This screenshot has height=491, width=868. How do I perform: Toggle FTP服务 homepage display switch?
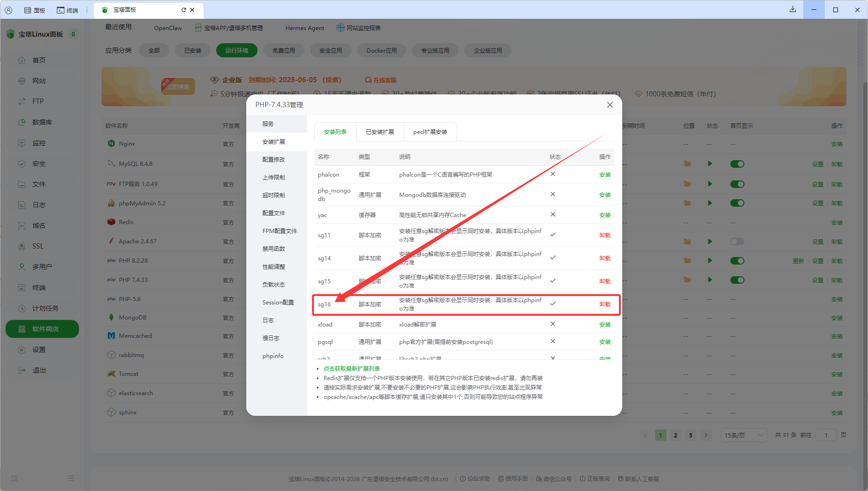(737, 184)
